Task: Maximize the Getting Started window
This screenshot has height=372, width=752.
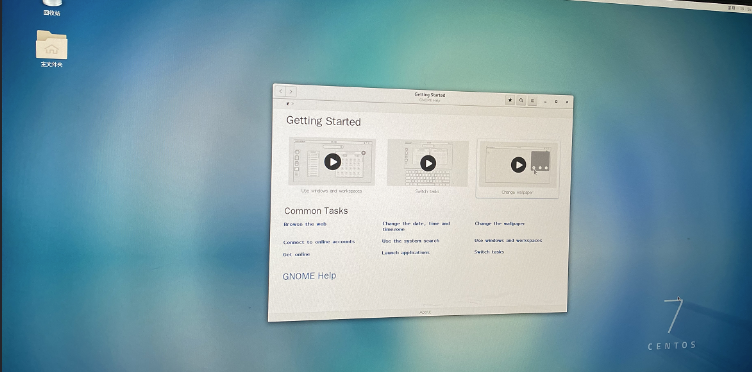Action: (x=556, y=102)
